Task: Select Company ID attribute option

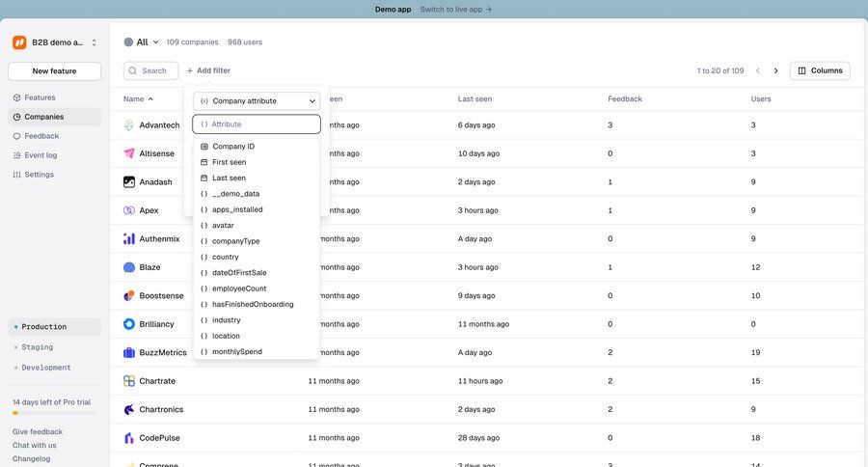Action: 257,147
